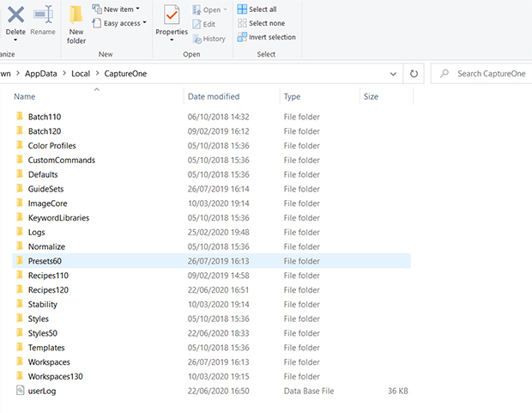Click Invert selection in ribbon
The height and width of the screenshot is (413, 532).
(x=266, y=37)
